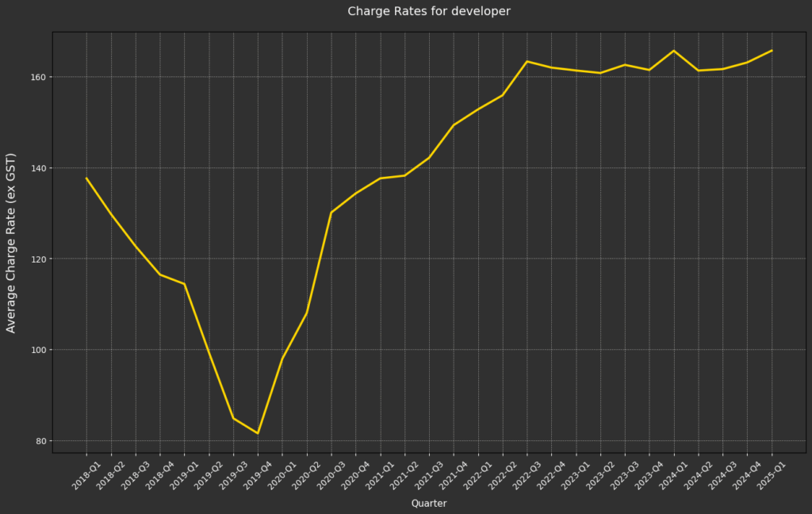Viewport: 812px width, 514px height.
Task: Click the 2020-Q1 quarter label
Action: click(x=282, y=476)
